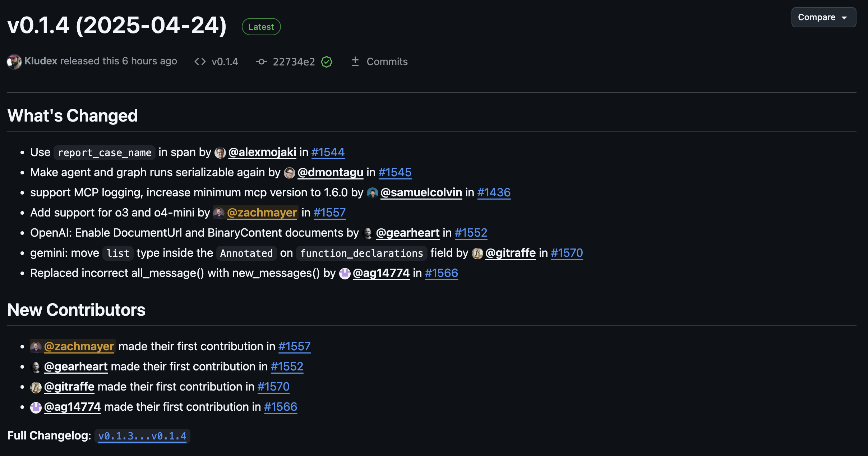Click the diff icon beside Commits
Image resolution: width=868 pixels, height=456 pixels.
[x=355, y=61]
